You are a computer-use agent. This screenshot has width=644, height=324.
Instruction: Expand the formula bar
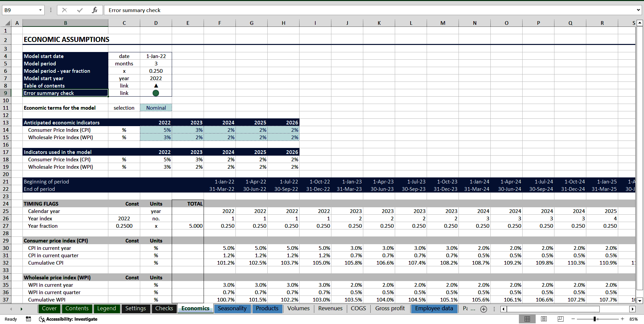pos(638,10)
